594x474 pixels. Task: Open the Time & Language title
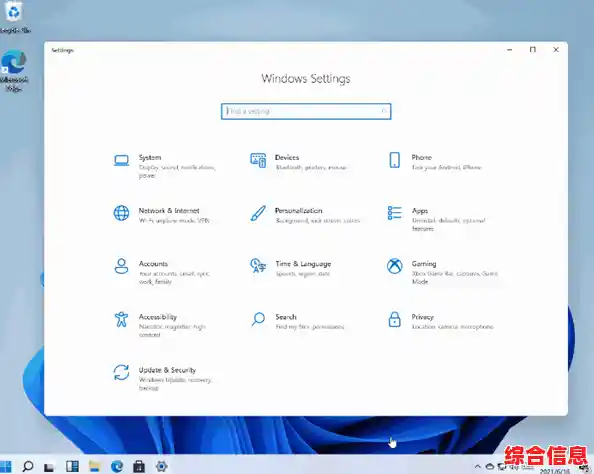tap(303, 264)
